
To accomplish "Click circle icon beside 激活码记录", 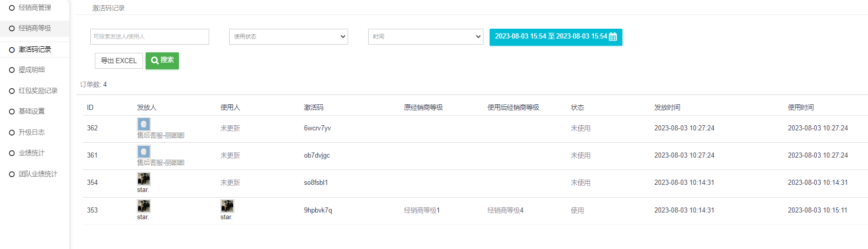I will pyautogui.click(x=12, y=50).
